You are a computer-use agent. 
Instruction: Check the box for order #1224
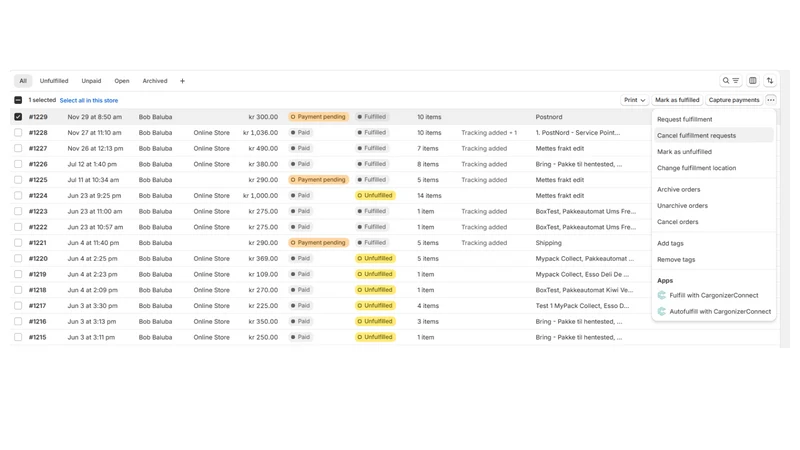tap(18, 195)
